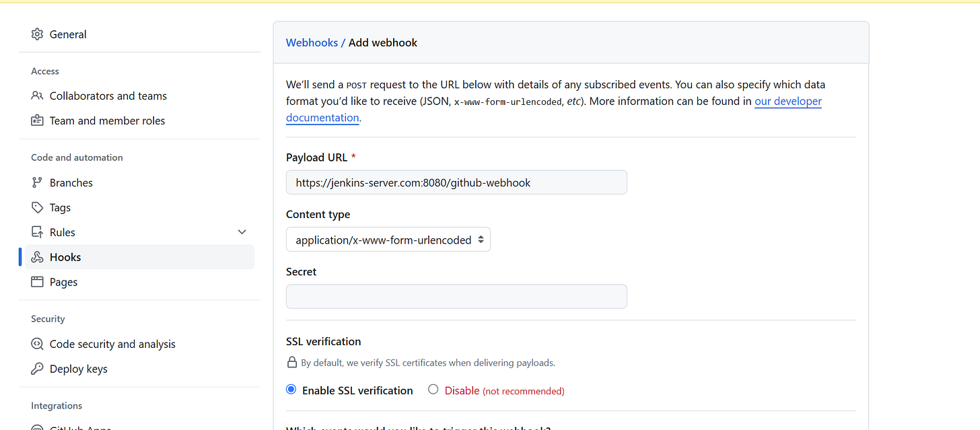980x430 pixels.
Task: Click the gear icon beside General
Action: coord(38,34)
